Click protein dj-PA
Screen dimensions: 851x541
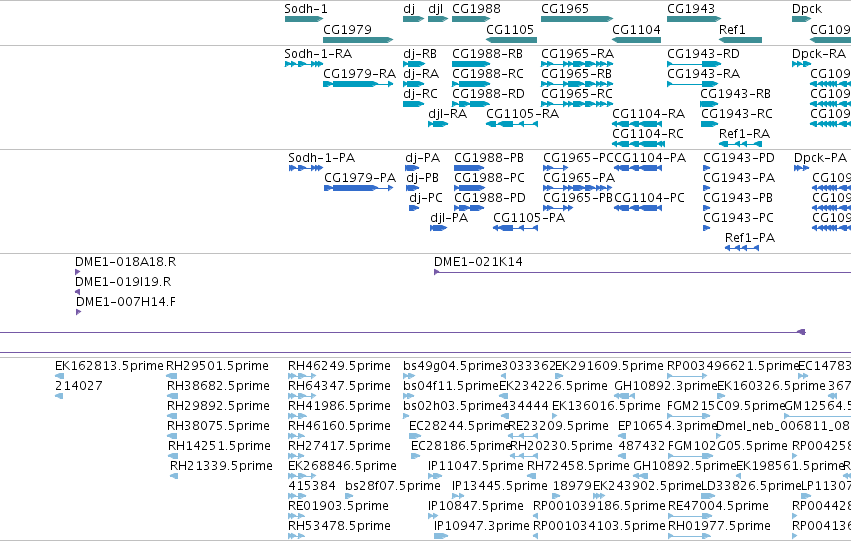pyautogui.click(x=412, y=168)
